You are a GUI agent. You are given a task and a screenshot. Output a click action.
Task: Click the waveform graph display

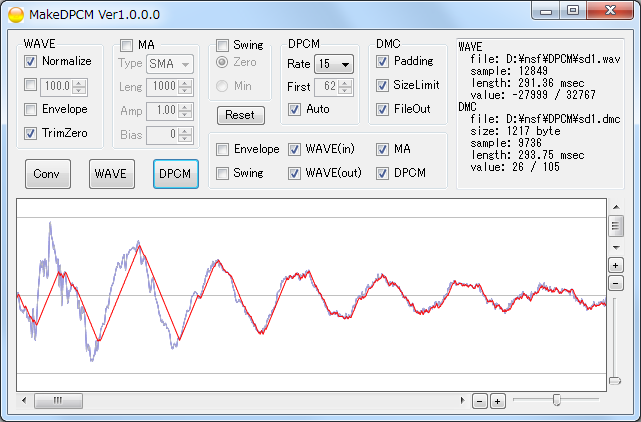pyautogui.click(x=312, y=295)
